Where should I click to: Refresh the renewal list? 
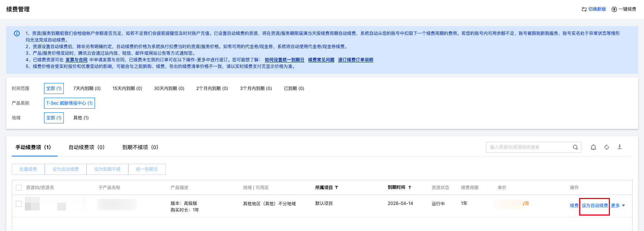pos(606,147)
